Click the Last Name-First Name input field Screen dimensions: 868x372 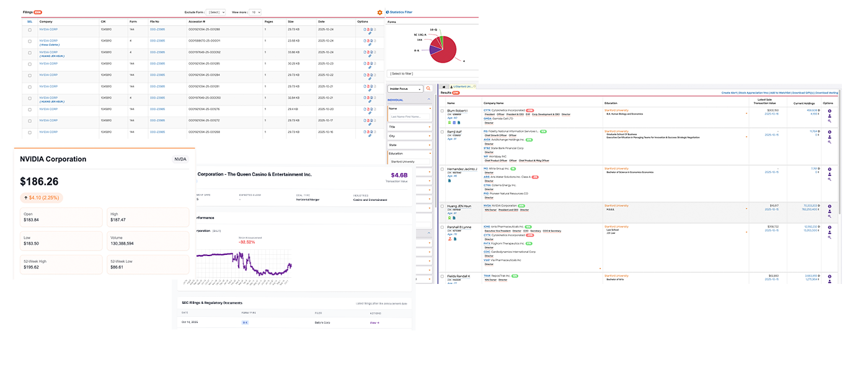[409, 117]
